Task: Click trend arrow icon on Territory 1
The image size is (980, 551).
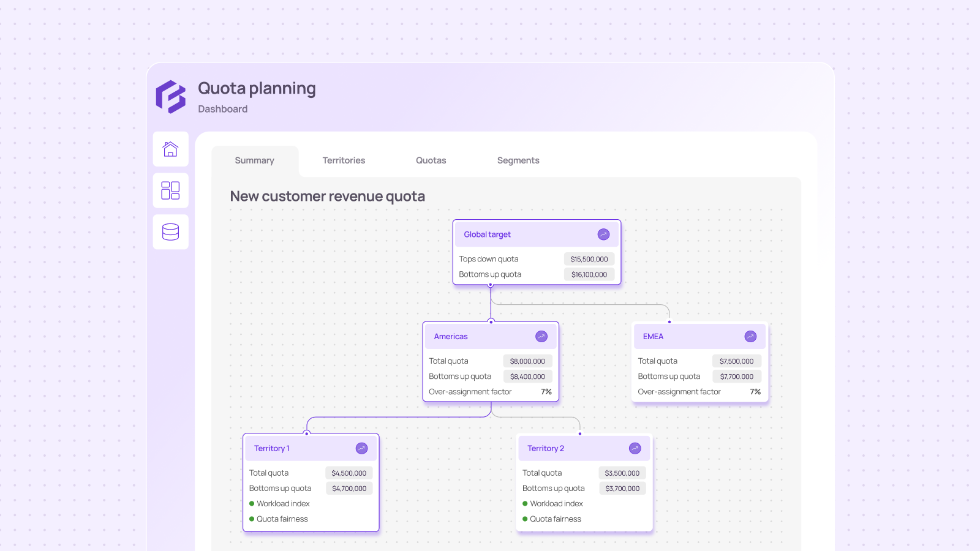Action: (x=362, y=449)
